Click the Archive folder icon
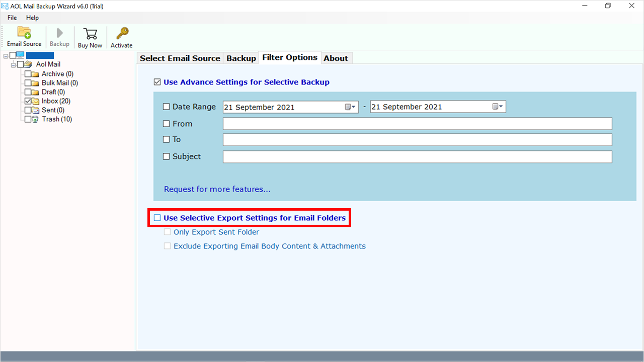Screen dimensions: 644x362 click(35, 74)
